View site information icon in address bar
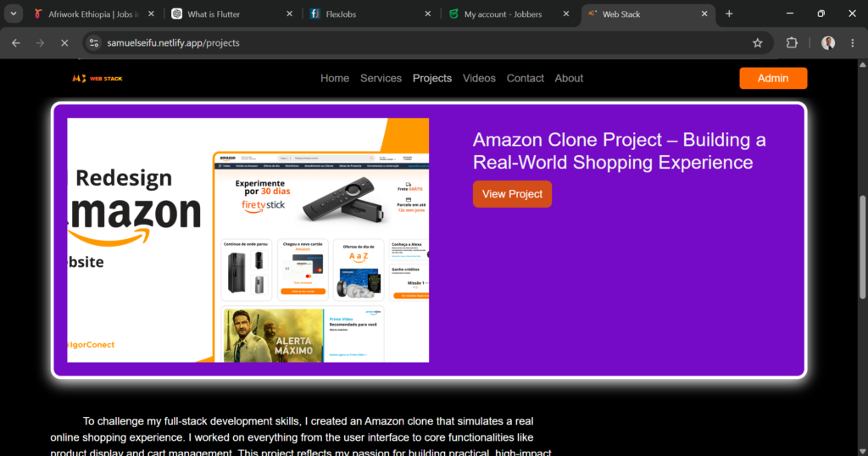 [94, 42]
